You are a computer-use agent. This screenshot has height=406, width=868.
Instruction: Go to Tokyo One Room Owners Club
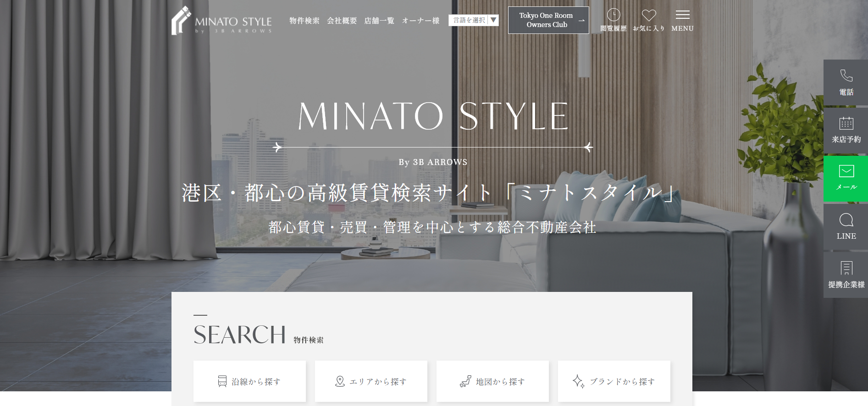pos(548,20)
